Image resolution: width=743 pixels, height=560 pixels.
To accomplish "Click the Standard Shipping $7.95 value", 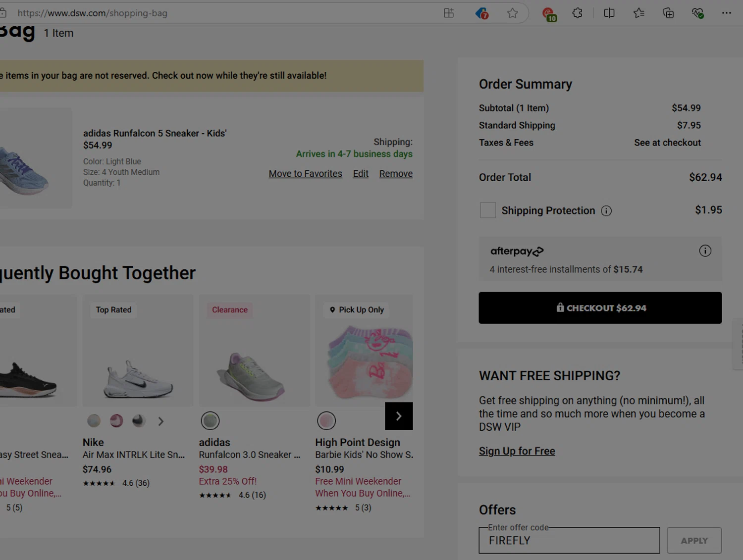I will [x=689, y=125].
